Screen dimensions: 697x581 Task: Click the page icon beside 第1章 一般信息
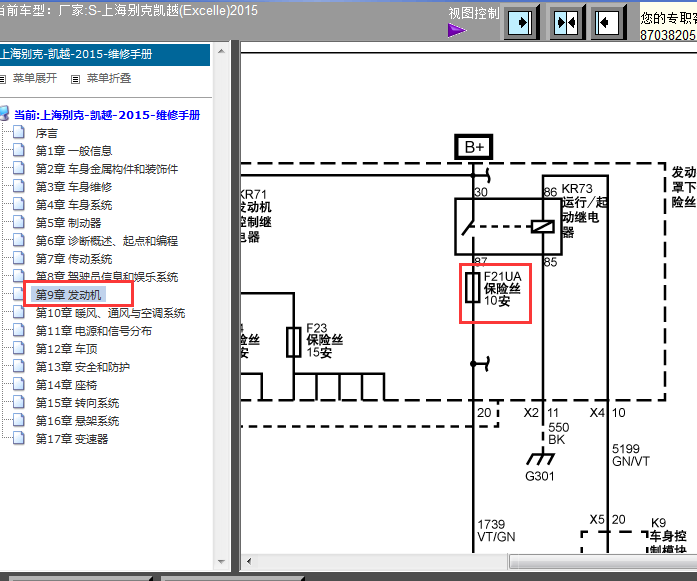[x=19, y=150]
